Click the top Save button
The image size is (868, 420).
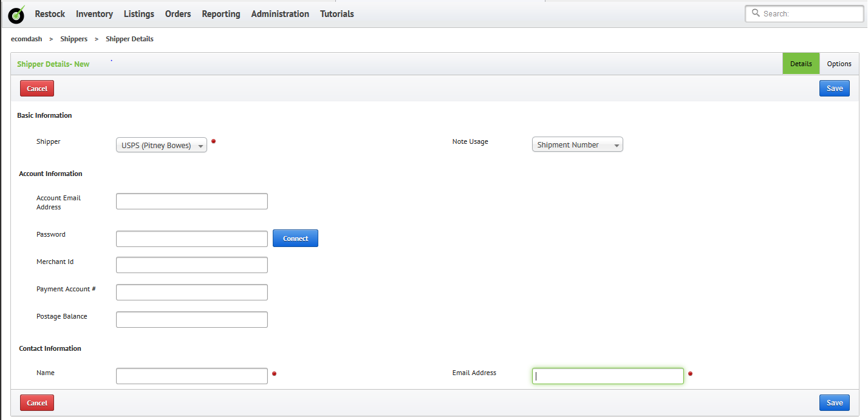(x=835, y=89)
